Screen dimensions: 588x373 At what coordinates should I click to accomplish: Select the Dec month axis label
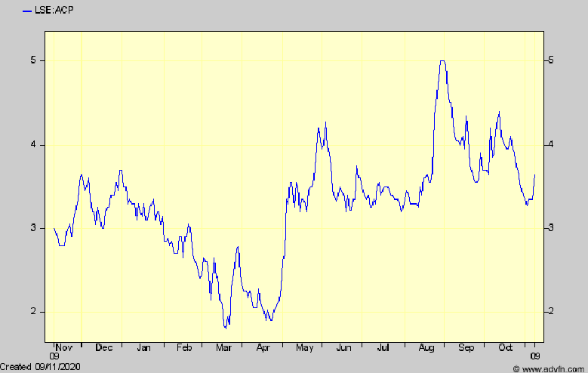point(104,348)
